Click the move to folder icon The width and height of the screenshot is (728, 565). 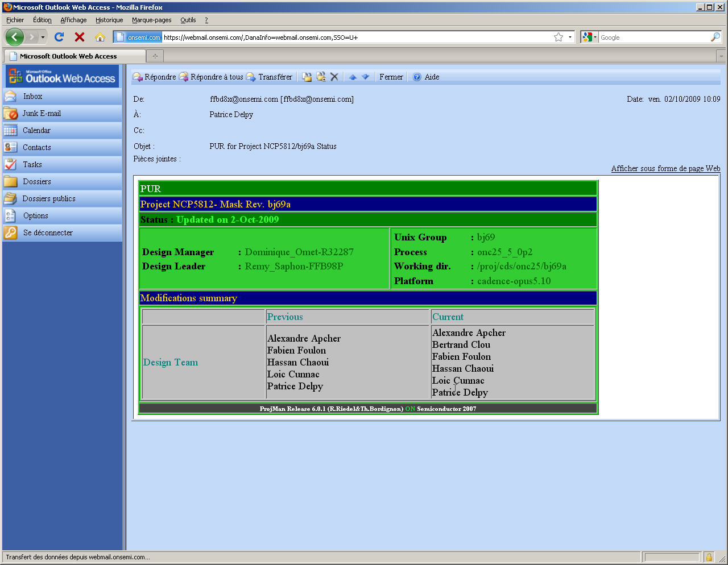[307, 77]
